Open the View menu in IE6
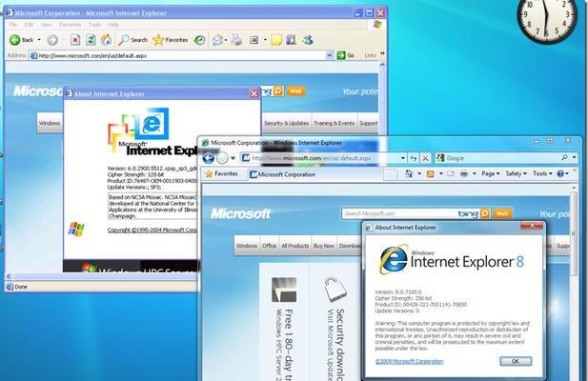 point(47,25)
